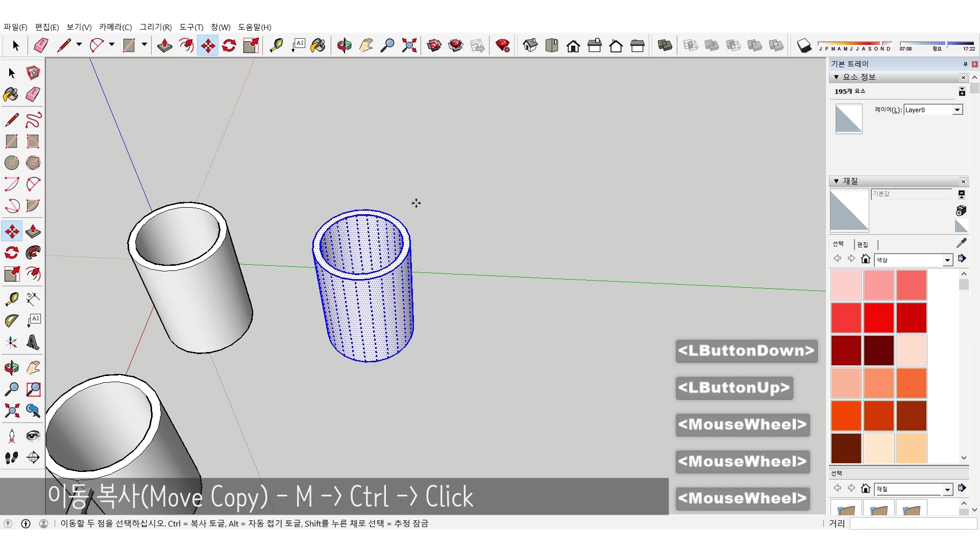Screen dimensions: 980x551
Task: Open the 색상 material library dropdown
Action: 947,260
